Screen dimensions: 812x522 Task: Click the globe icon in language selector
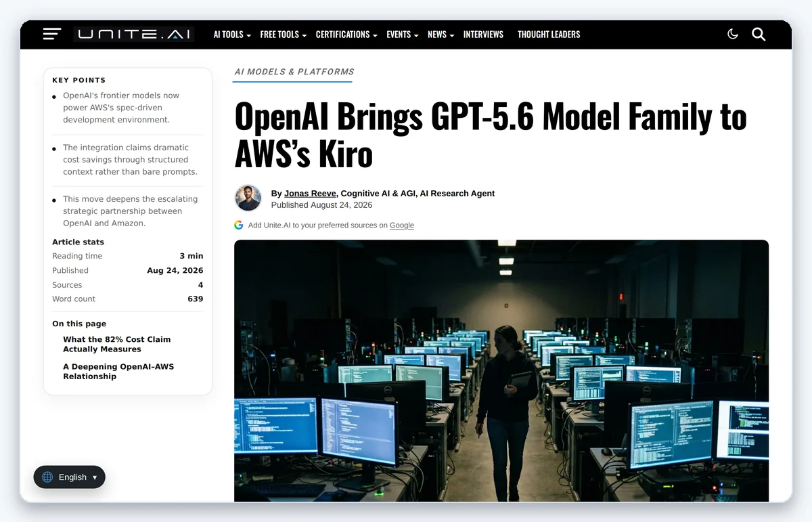point(47,477)
